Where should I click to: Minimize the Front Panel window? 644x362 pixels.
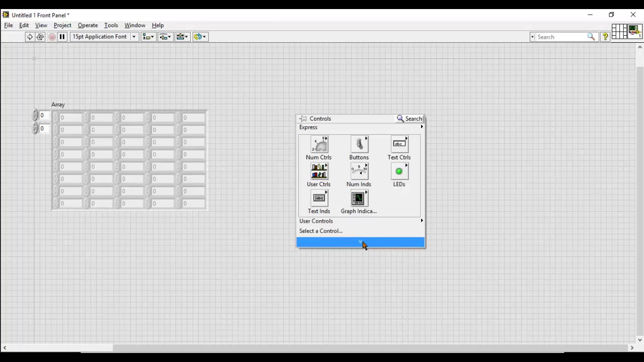tap(590, 15)
